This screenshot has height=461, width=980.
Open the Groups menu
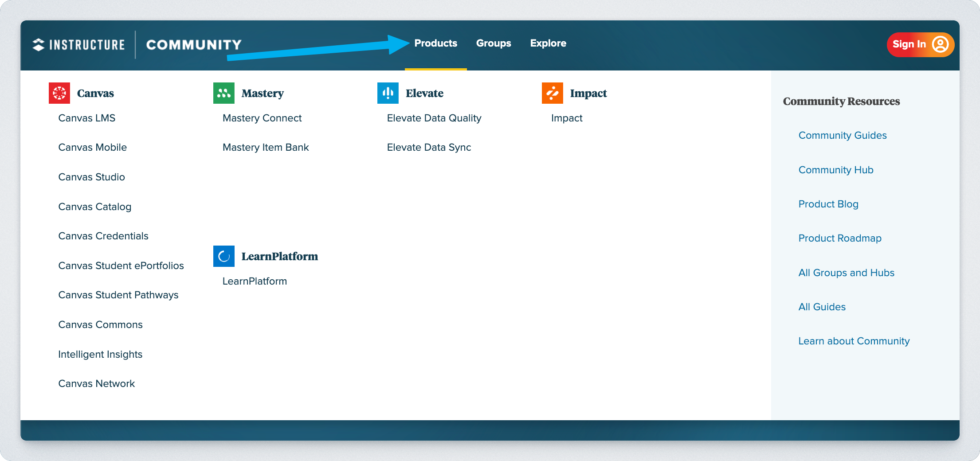[494, 43]
